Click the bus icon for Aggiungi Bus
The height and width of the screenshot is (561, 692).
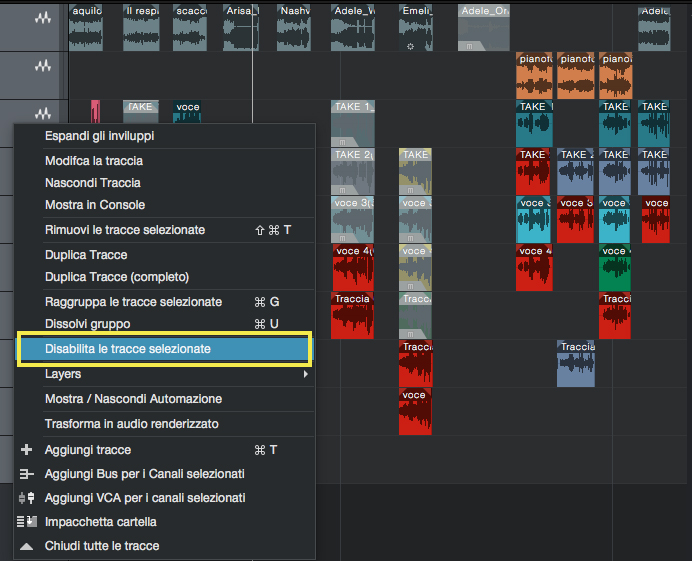coord(26,474)
